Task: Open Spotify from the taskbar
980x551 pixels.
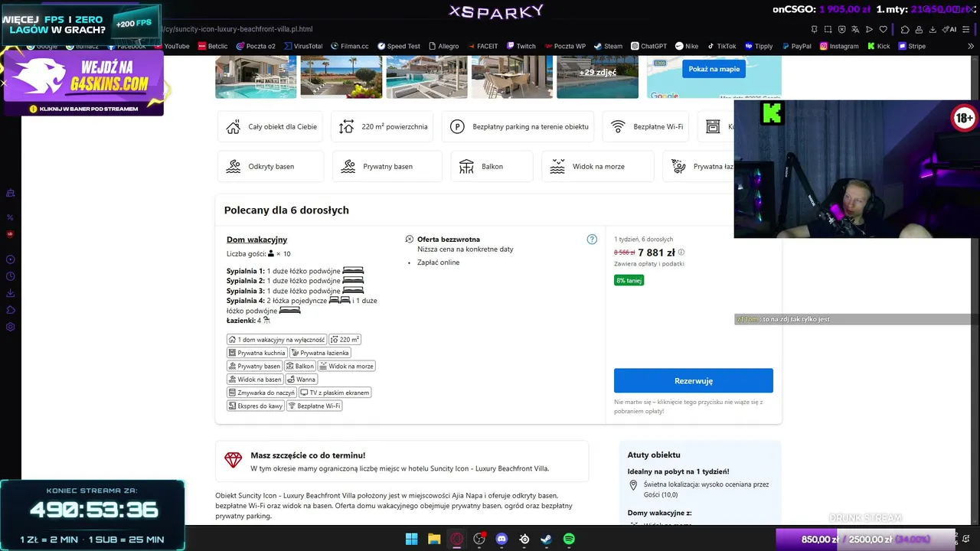Action: (569, 539)
